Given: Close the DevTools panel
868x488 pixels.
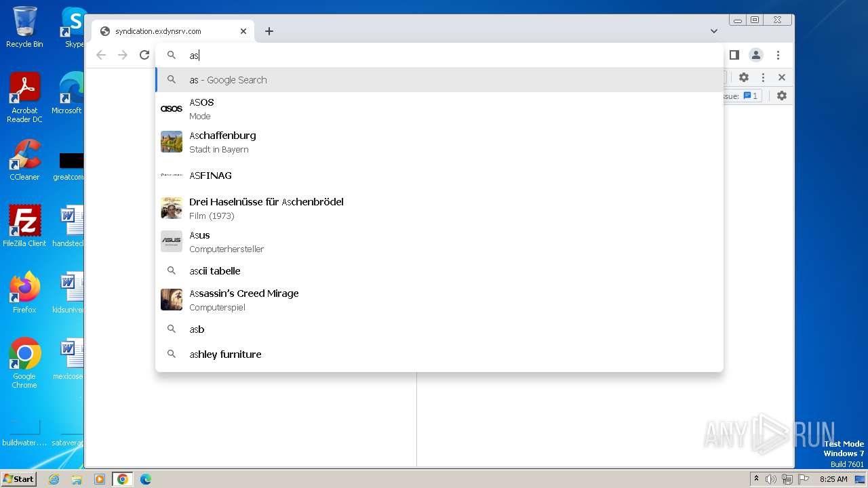Looking at the screenshot, I should [782, 77].
